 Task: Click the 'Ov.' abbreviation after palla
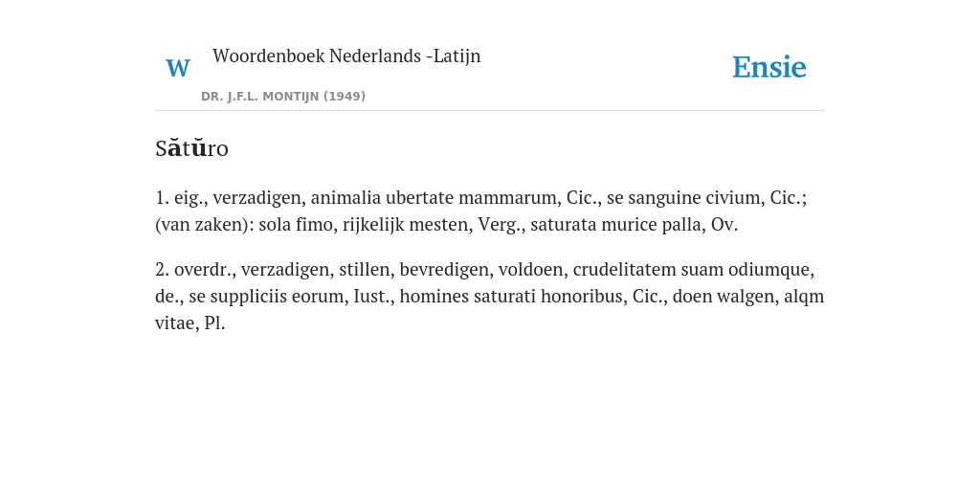pyautogui.click(x=724, y=225)
